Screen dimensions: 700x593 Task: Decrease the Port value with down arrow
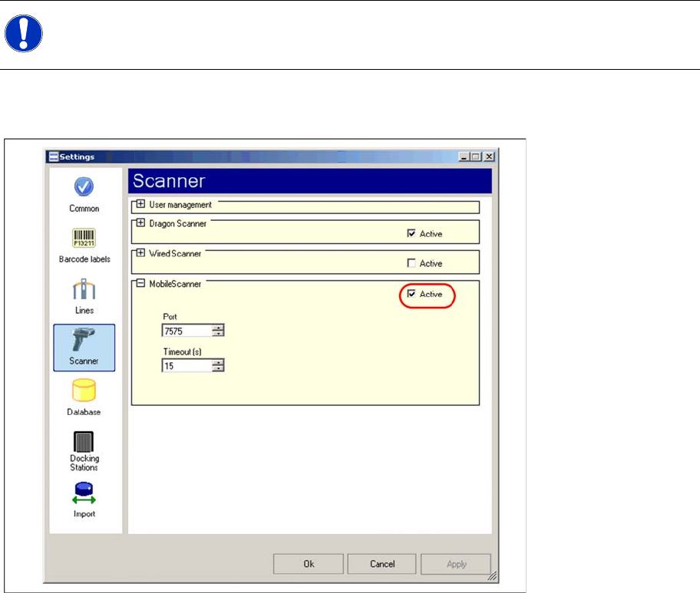[218, 333]
